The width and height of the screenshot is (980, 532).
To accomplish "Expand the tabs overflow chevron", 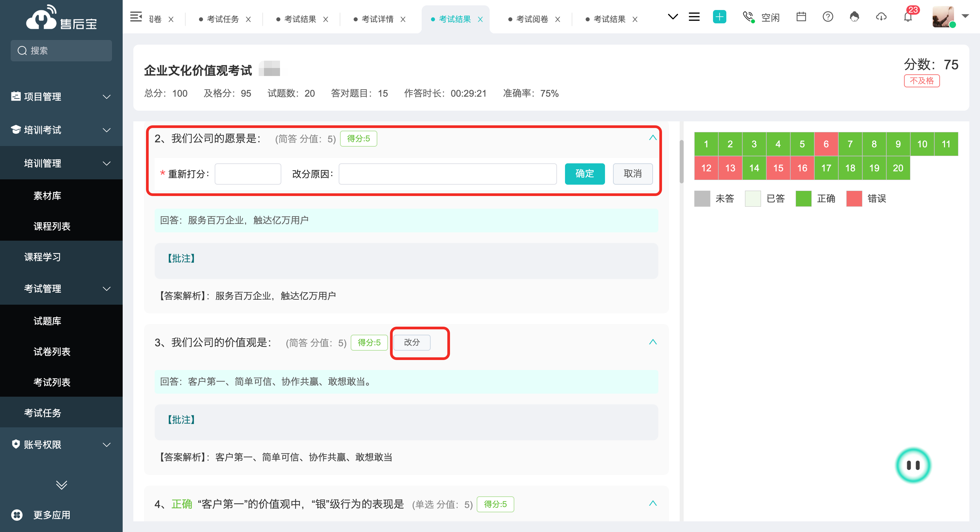I will point(673,17).
